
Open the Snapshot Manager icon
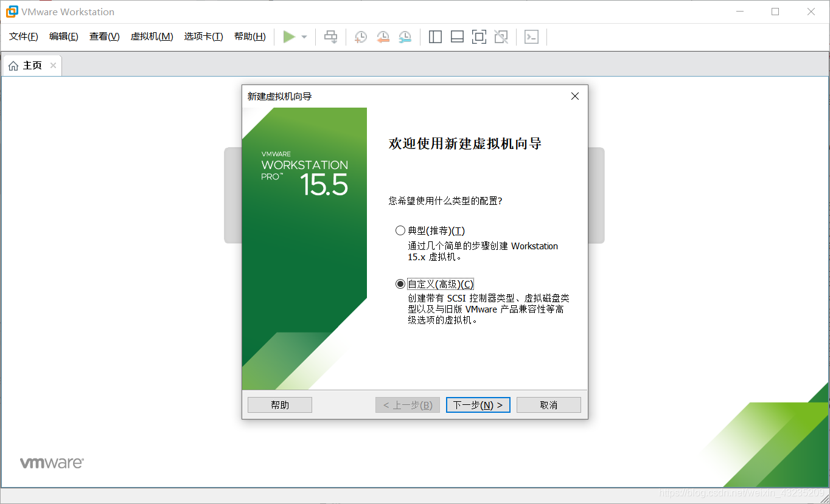405,37
